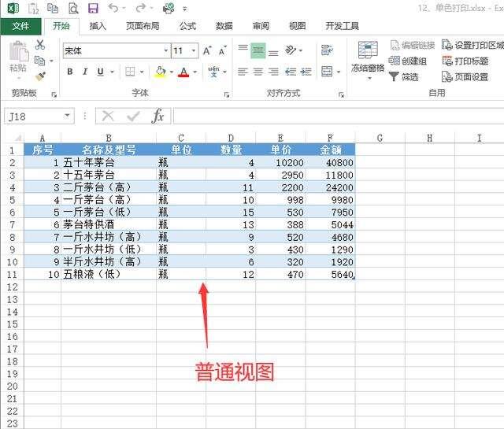
Task: Click the insert function fx button
Action: click(157, 116)
